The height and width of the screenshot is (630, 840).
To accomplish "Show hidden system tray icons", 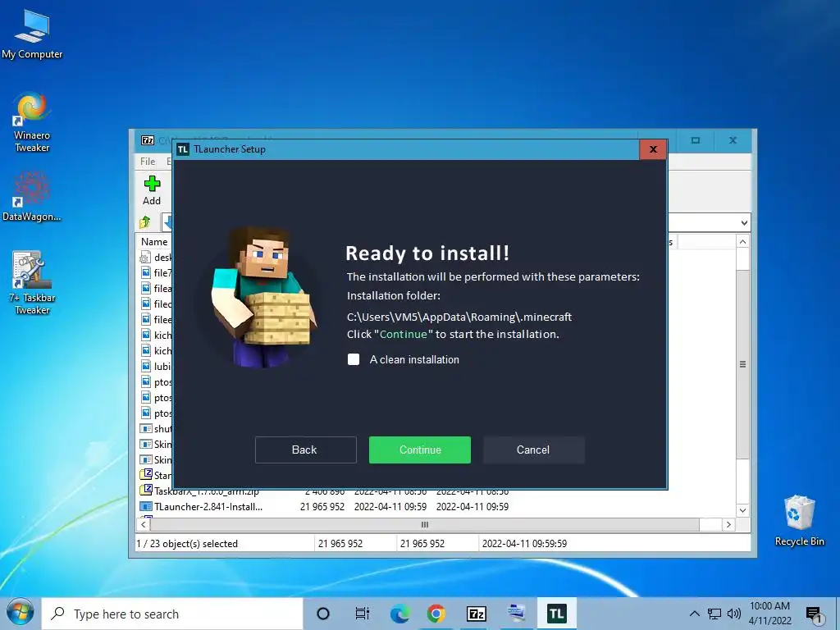I will (694, 614).
